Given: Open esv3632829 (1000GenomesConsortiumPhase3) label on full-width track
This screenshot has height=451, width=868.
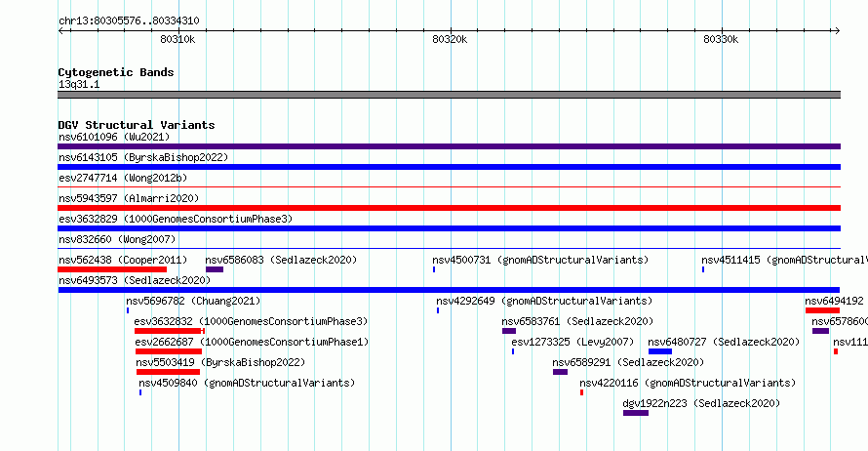Looking at the screenshot, I should (x=176, y=219).
